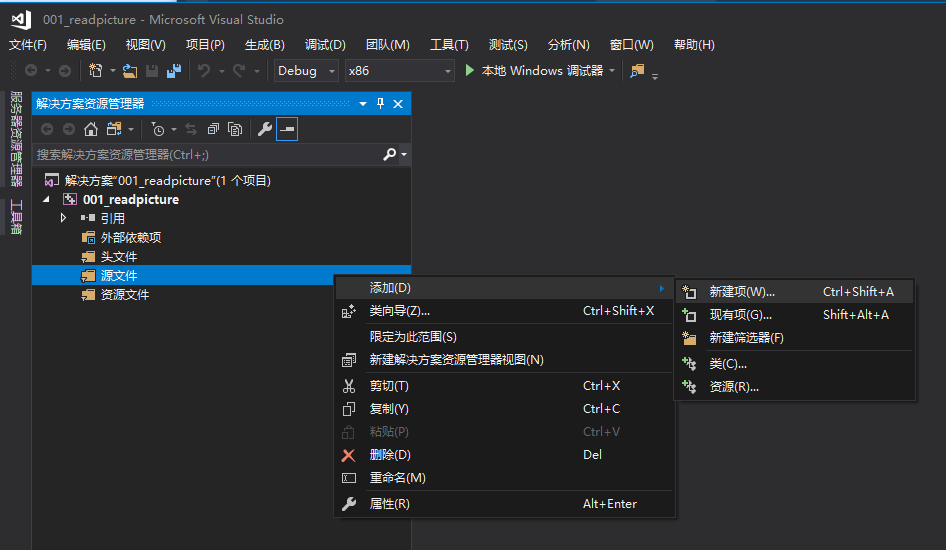Open the Solution Explorer window options arrow
The image size is (946, 550).
point(363,104)
